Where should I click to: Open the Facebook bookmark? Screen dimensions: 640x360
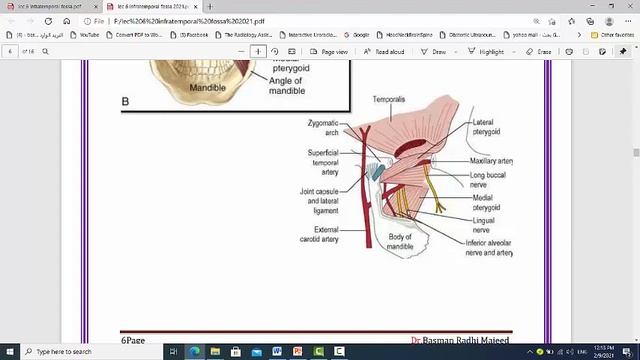(x=189, y=35)
